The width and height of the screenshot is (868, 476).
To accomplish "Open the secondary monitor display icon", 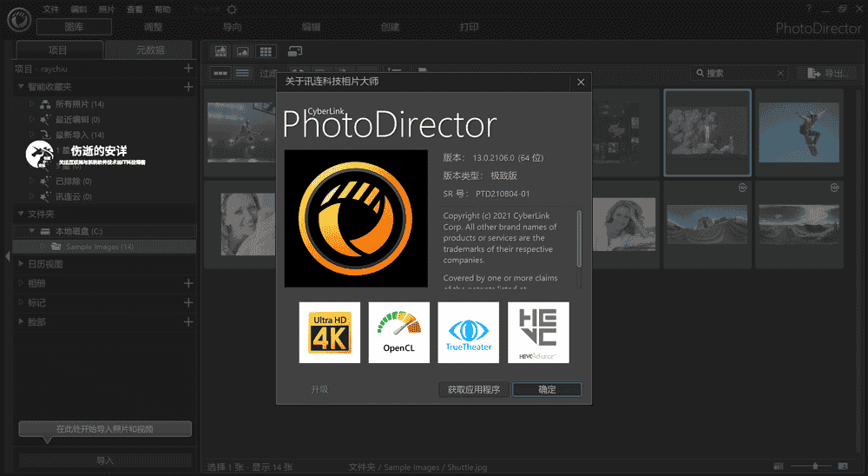I will (295, 51).
